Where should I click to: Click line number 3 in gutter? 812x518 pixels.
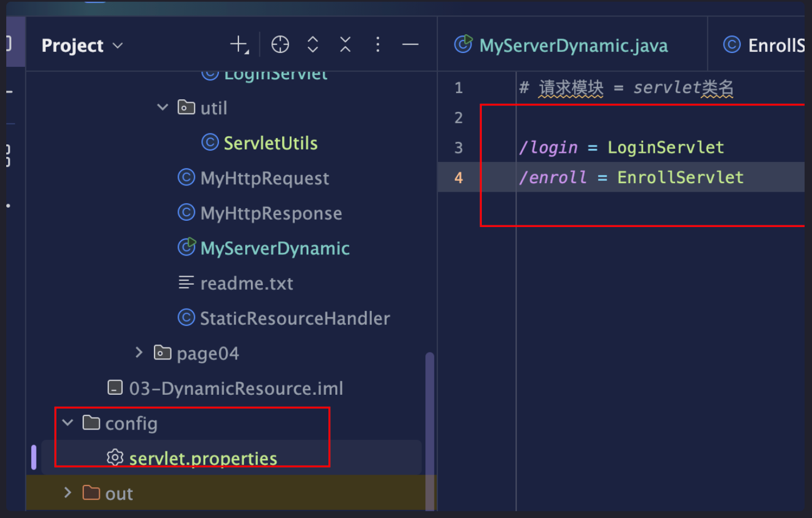(458, 148)
